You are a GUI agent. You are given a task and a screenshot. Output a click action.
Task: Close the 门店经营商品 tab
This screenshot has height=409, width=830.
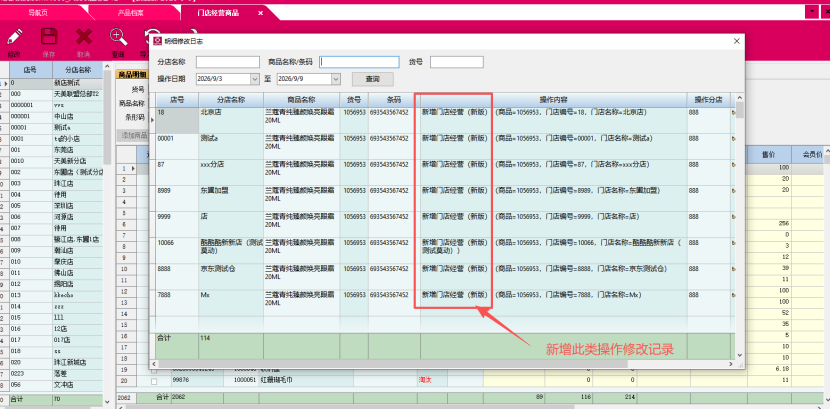click(x=260, y=13)
